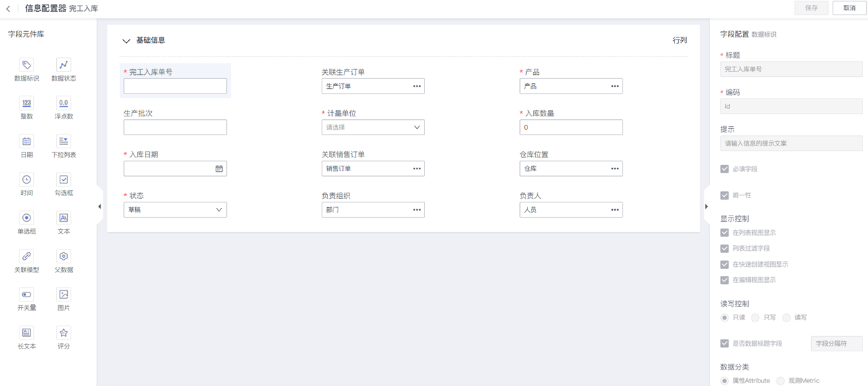This screenshot has width=868, height=386.
Task: Collapse the 基础信息 section
Action: [x=126, y=41]
